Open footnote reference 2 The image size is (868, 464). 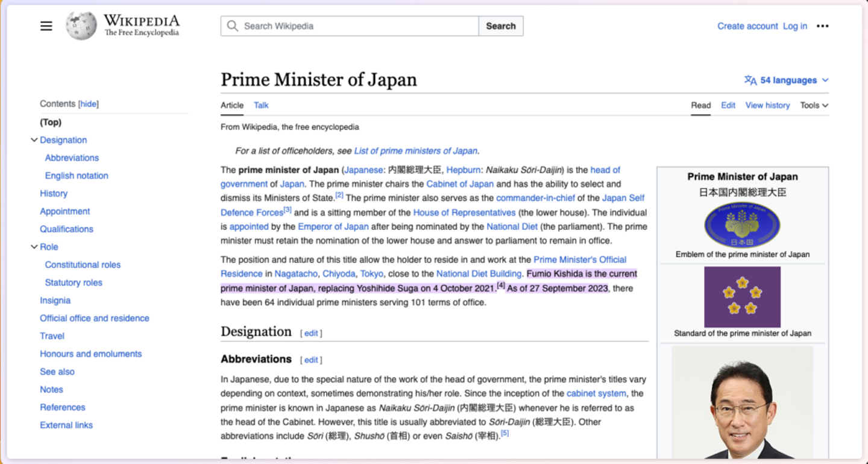coord(339,195)
